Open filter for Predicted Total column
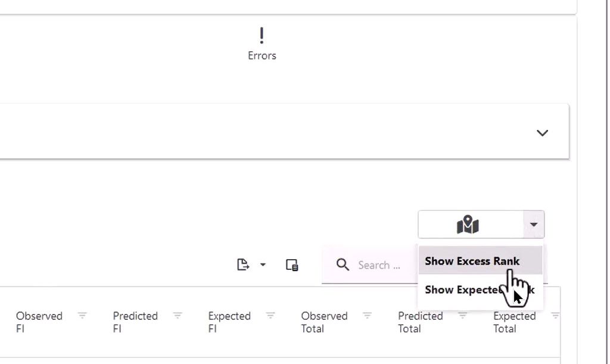The width and height of the screenshot is (610, 364). (463, 316)
